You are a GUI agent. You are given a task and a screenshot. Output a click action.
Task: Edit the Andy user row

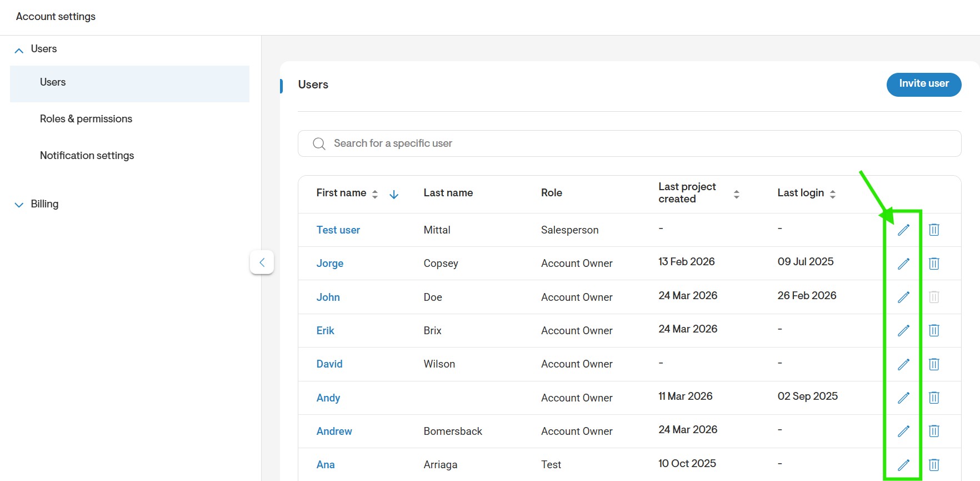[904, 398]
